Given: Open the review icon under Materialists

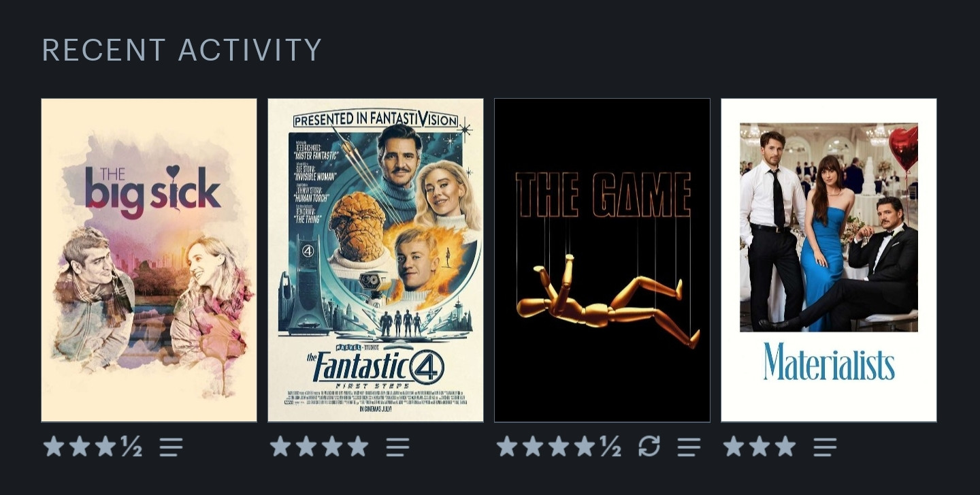Looking at the screenshot, I should 825,447.
